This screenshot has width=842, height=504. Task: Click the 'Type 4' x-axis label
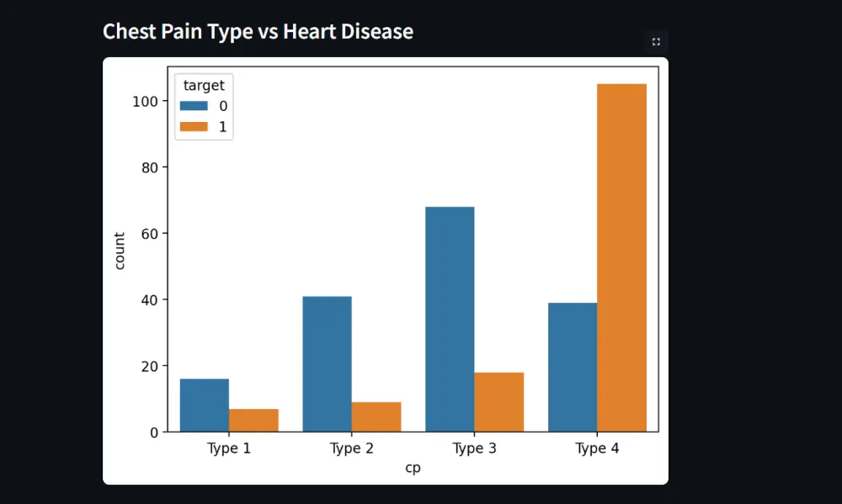pyautogui.click(x=597, y=448)
